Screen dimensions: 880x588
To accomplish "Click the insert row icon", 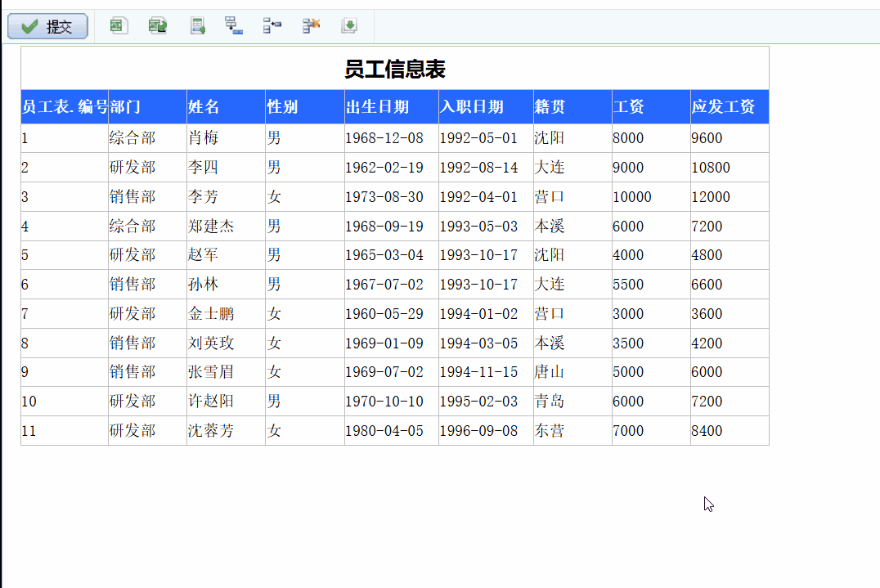I will coord(272,26).
